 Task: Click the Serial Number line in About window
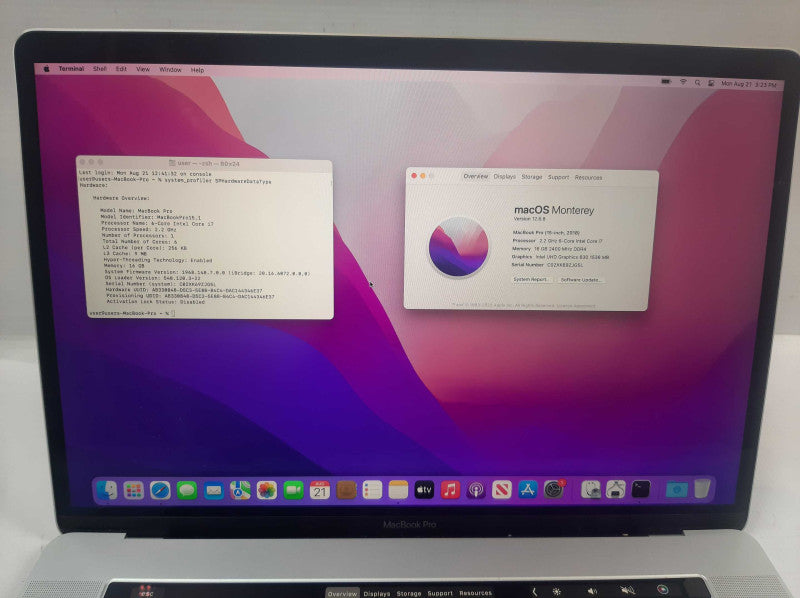click(547, 265)
